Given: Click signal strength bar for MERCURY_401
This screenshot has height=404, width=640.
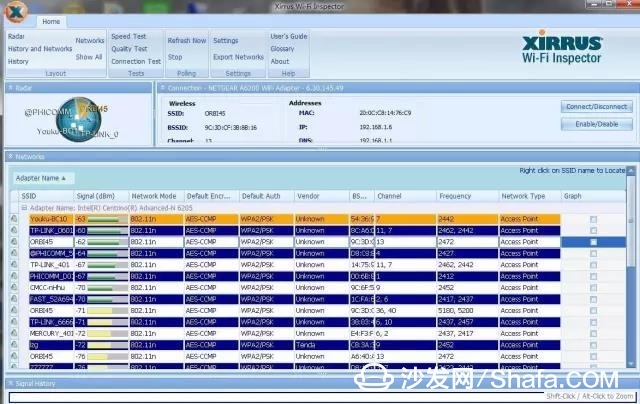Looking at the screenshot, I should pos(107,333).
